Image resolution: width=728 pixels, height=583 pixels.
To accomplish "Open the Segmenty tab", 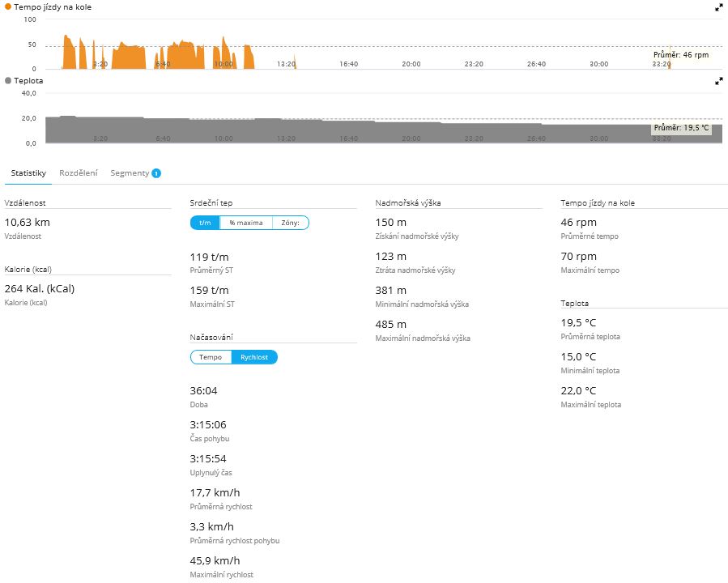I will (130, 173).
